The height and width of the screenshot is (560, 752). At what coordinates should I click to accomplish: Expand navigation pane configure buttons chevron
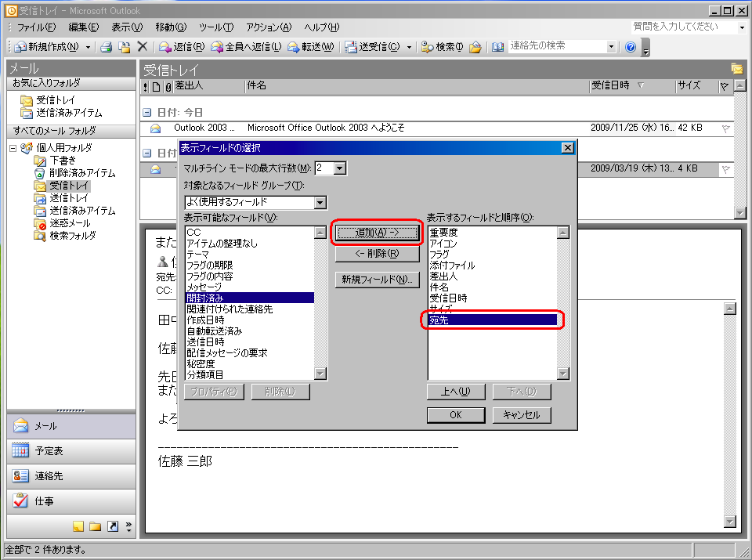coord(128,526)
